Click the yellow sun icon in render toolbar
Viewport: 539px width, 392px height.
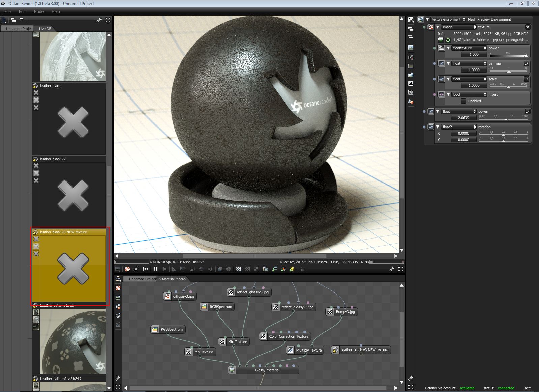click(x=292, y=269)
